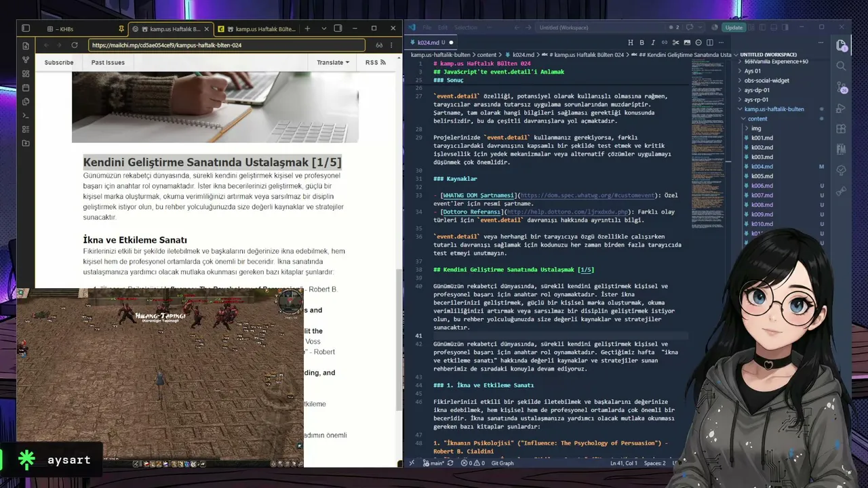Open Front Matter (FM) panel icon

click(x=842, y=149)
